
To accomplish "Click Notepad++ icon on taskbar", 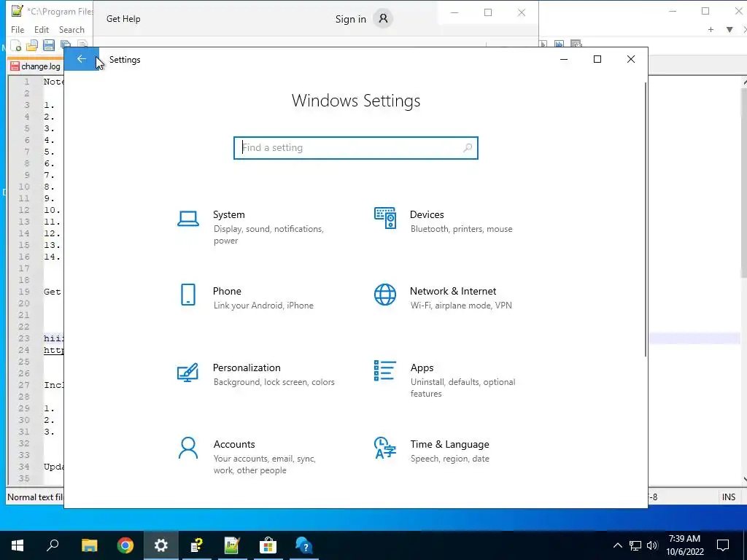I will 233,545.
